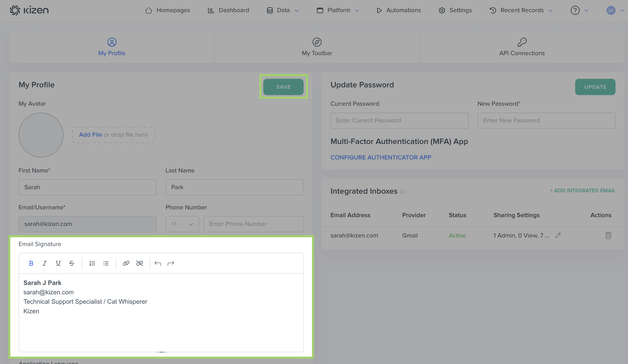
Task: Open the API Connections tab
Action: (x=522, y=47)
